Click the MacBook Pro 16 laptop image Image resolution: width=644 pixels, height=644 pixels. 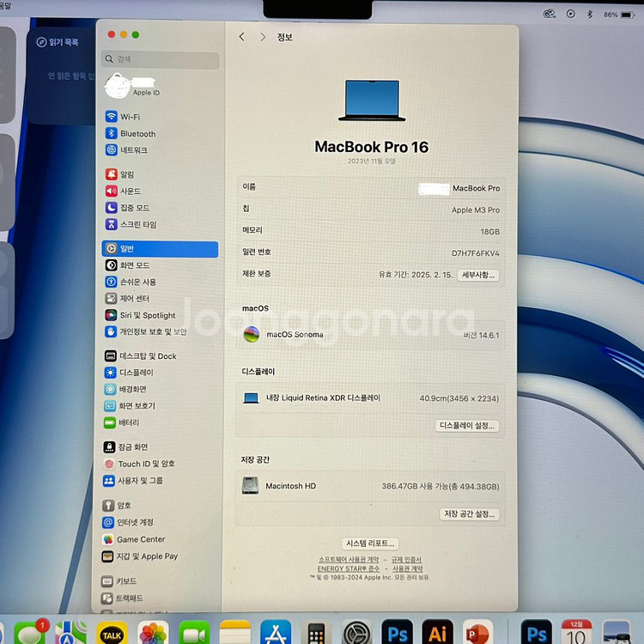pyautogui.click(x=372, y=100)
